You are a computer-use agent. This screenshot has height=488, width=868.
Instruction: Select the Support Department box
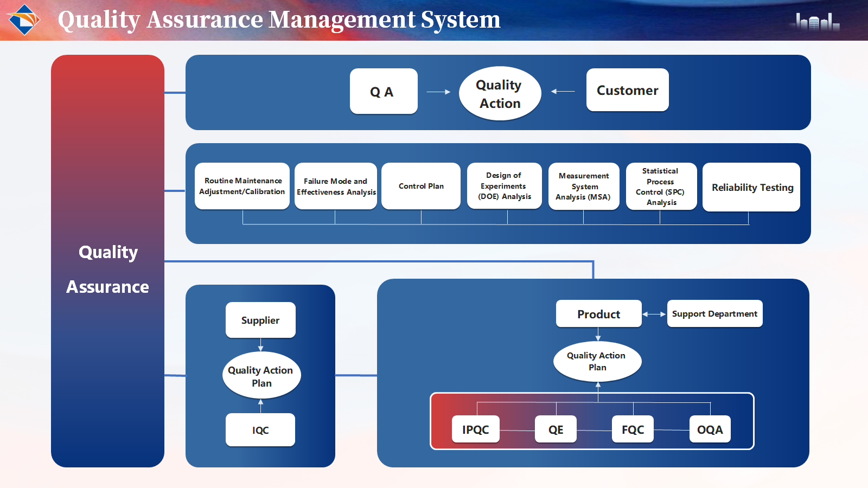tap(714, 313)
